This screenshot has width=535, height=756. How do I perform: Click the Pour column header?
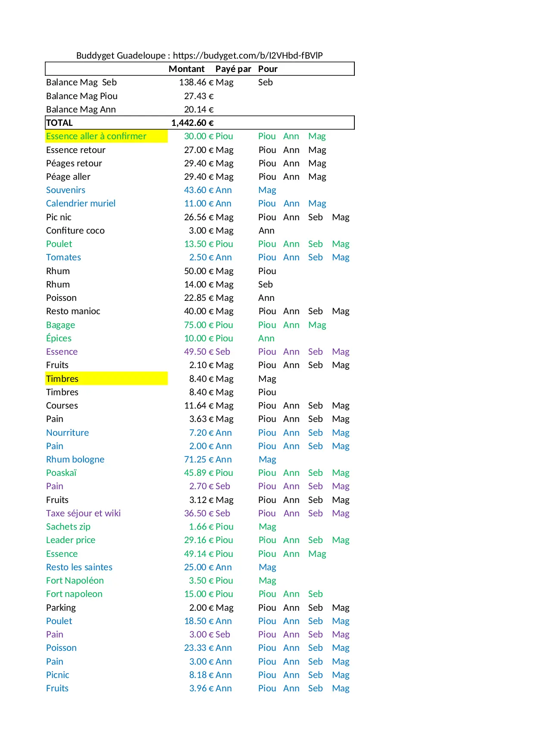tap(268, 69)
